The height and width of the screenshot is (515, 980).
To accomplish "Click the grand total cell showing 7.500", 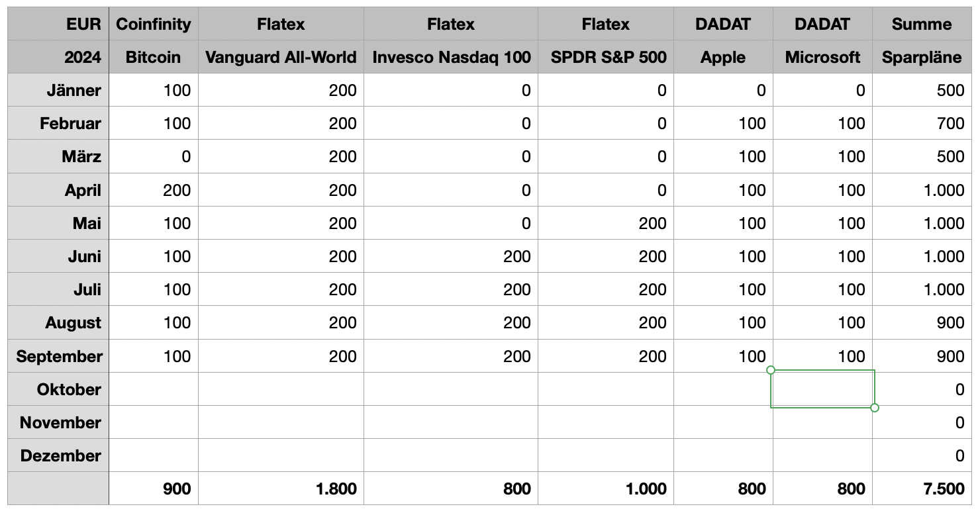I will point(922,489).
